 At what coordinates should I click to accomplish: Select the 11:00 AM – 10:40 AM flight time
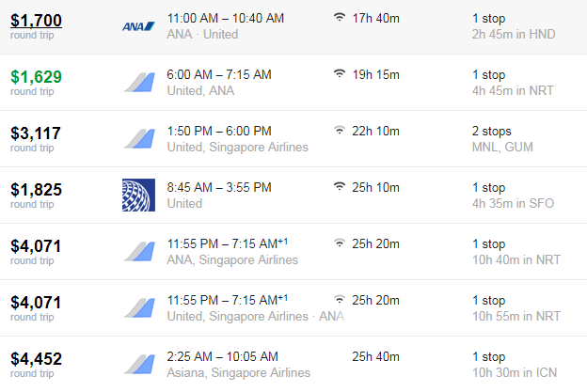(x=226, y=18)
